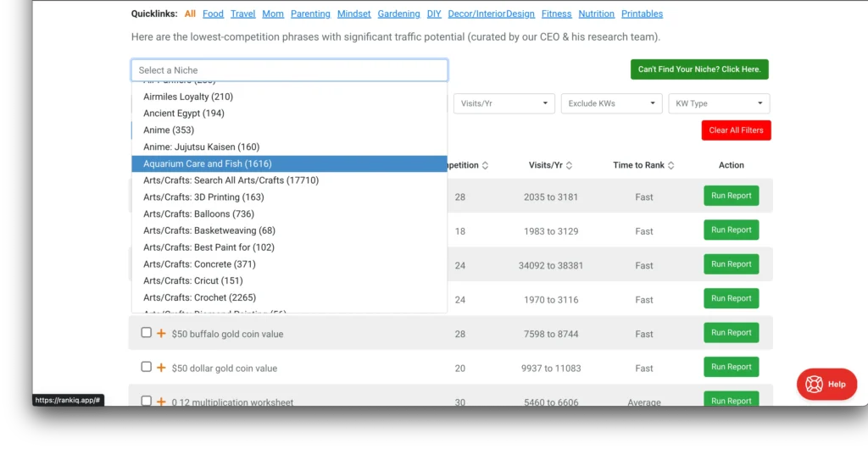Run Report for the 1983 to 3129 visits row

[x=732, y=230]
